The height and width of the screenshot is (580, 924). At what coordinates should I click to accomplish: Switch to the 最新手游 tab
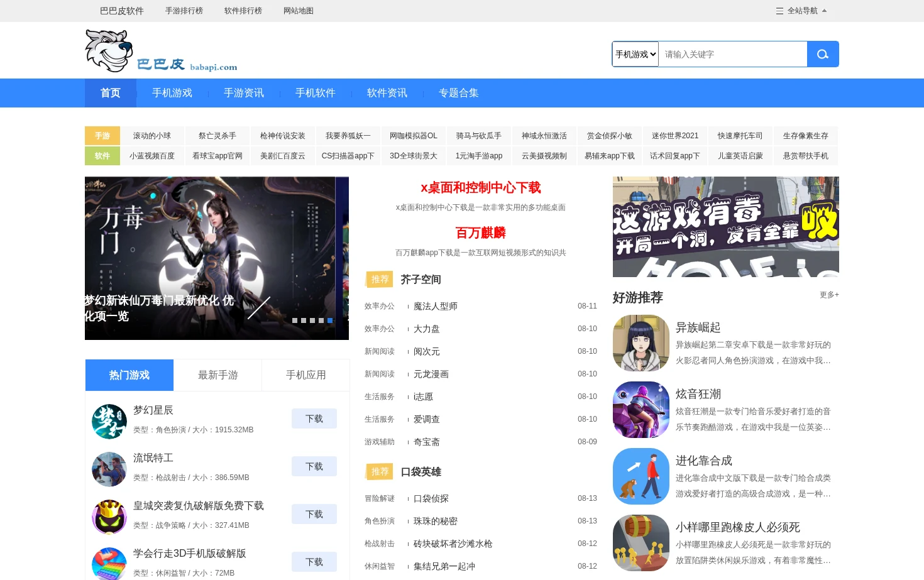(x=218, y=375)
